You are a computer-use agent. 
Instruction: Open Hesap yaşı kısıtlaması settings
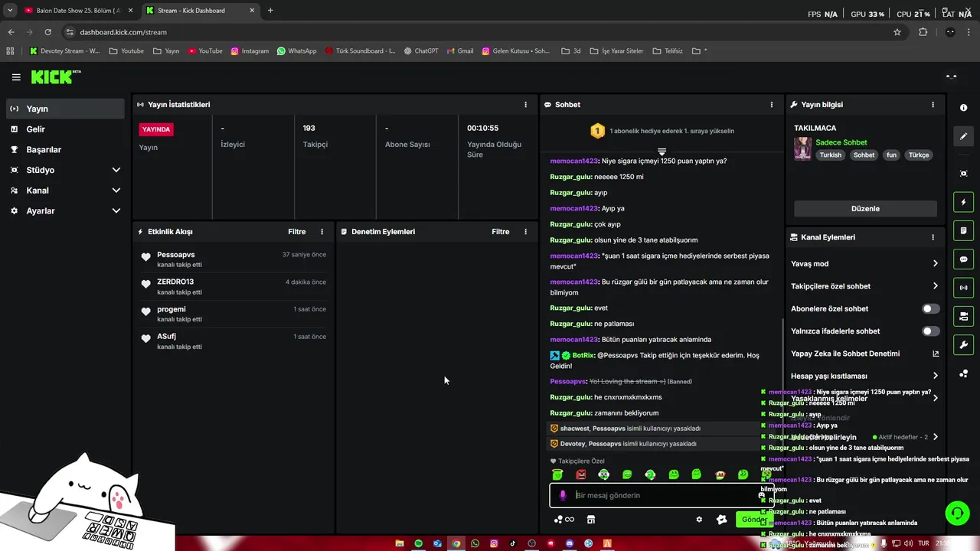coord(864,377)
